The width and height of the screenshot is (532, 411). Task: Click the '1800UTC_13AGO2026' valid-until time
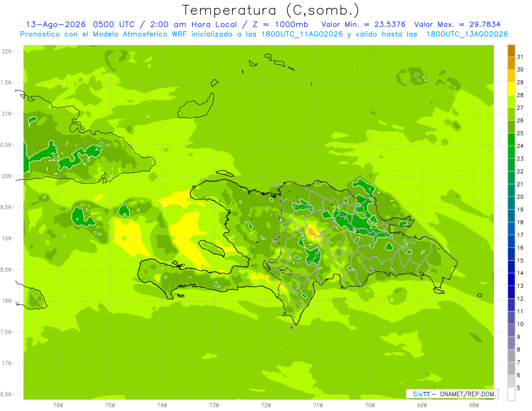tap(467, 34)
